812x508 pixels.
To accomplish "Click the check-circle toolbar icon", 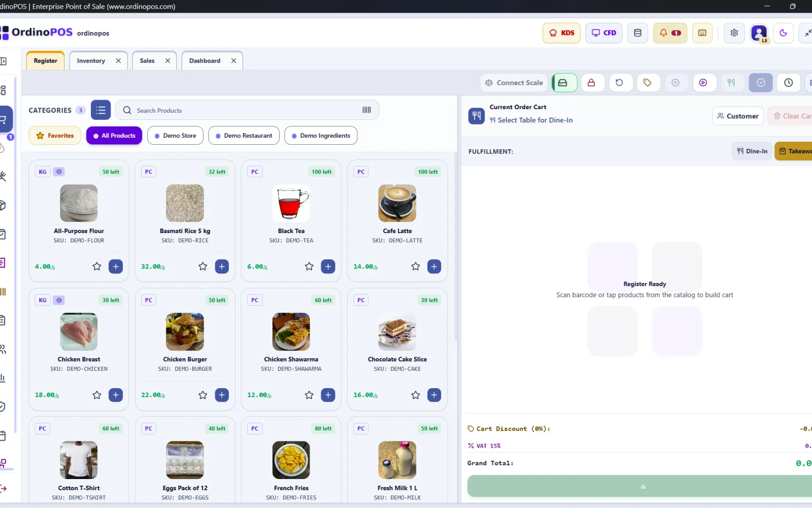I will pyautogui.click(x=761, y=83).
